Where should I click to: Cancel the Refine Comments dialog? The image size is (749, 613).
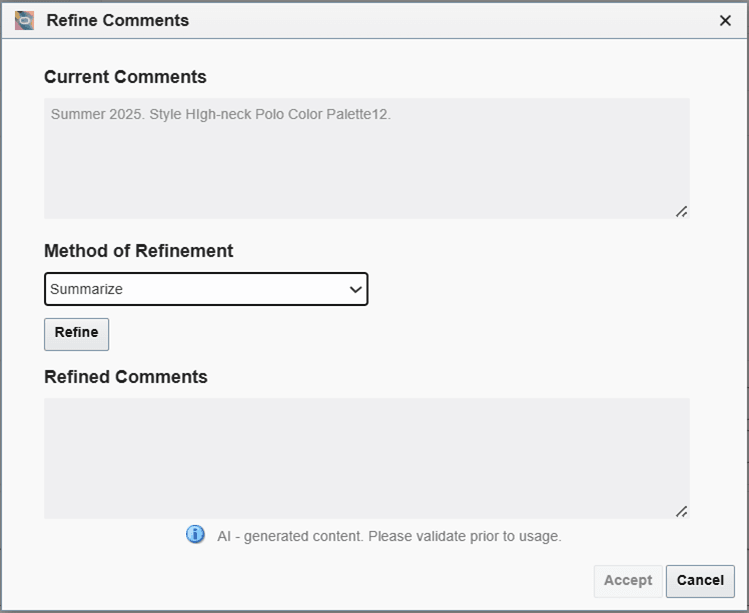click(700, 581)
